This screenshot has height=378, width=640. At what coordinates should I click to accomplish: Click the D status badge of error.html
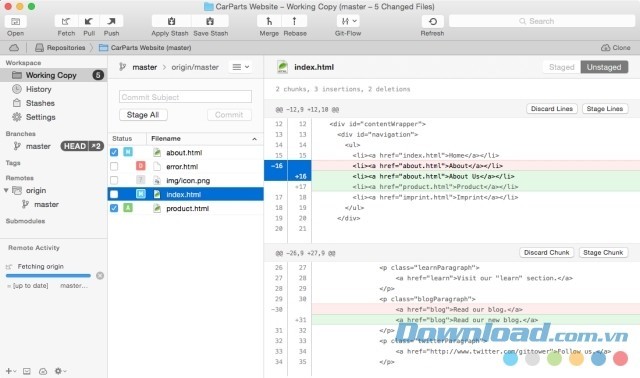[x=140, y=166]
